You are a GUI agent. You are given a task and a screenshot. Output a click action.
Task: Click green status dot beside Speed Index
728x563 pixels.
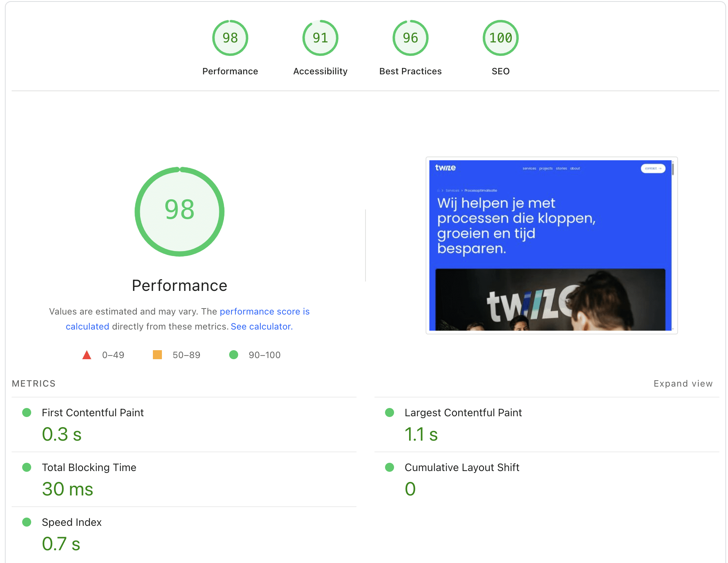click(x=27, y=522)
